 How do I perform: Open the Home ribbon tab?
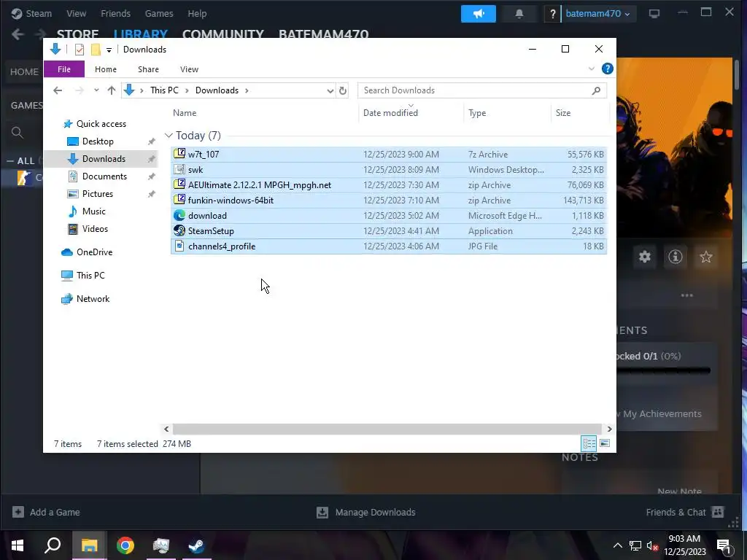pos(106,69)
